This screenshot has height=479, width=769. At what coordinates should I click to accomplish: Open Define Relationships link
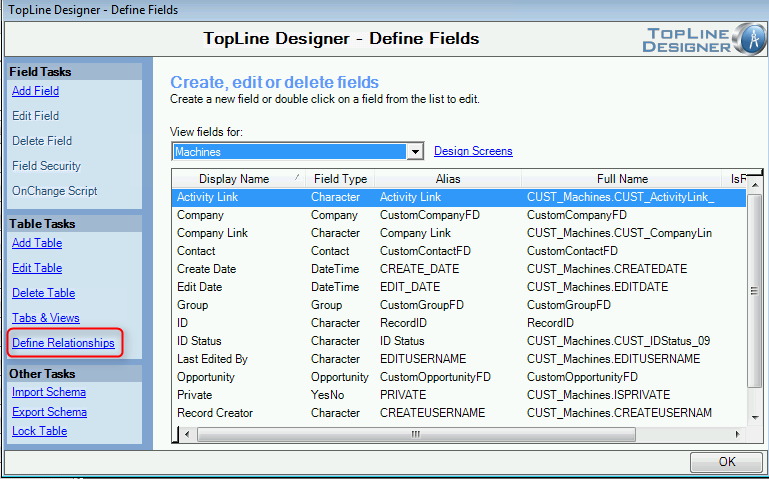(63, 343)
